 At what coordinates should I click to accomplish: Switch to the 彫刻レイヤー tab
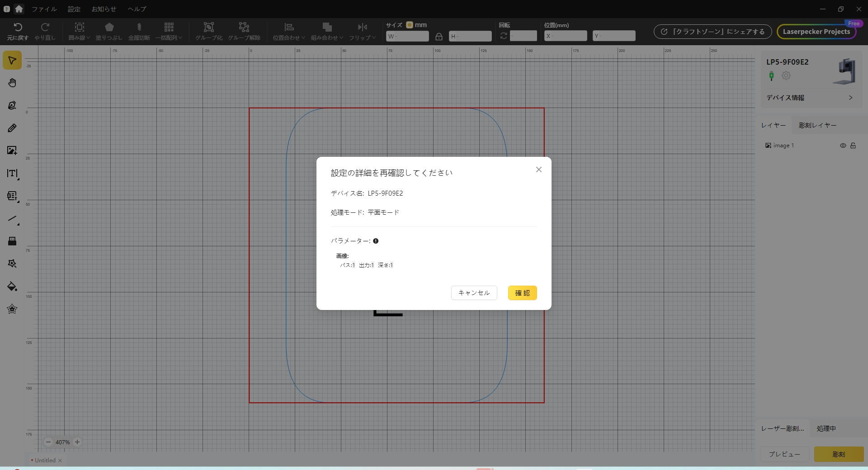(817, 125)
